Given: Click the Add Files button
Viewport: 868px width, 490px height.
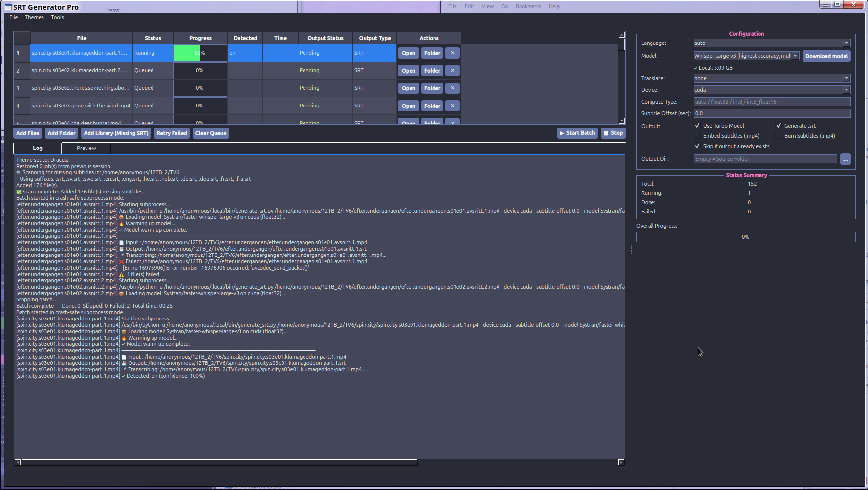Looking at the screenshot, I should (28, 133).
